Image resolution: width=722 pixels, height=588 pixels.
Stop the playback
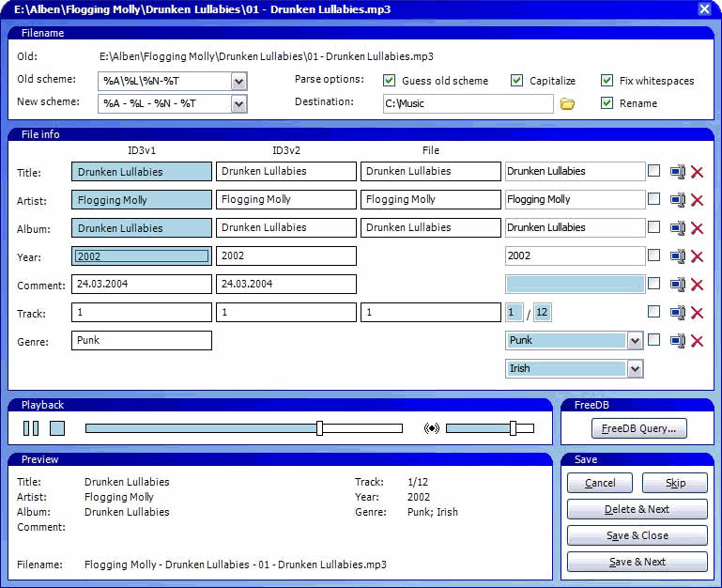(x=57, y=428)
